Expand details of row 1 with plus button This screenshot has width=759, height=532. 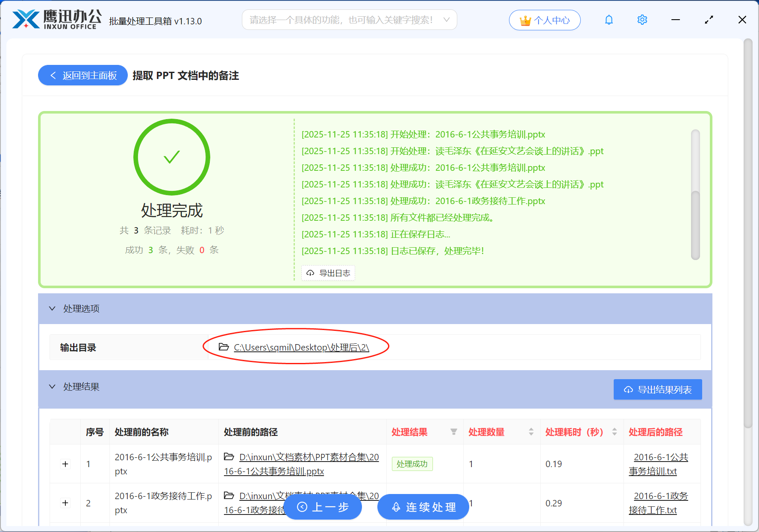tap(65, 464)
